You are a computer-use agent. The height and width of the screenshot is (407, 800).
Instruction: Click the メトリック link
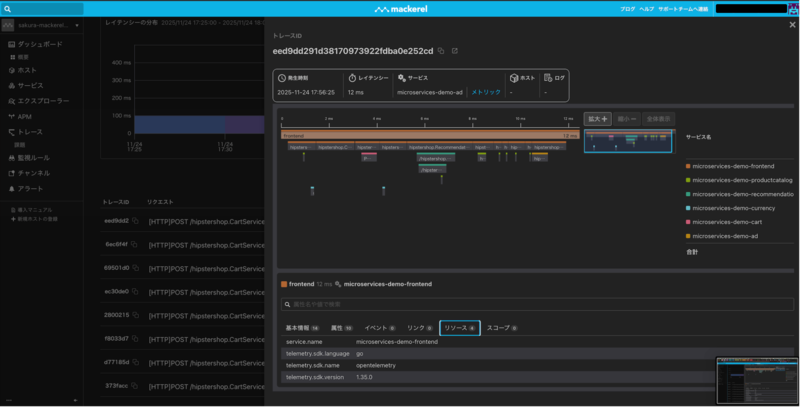486,92
